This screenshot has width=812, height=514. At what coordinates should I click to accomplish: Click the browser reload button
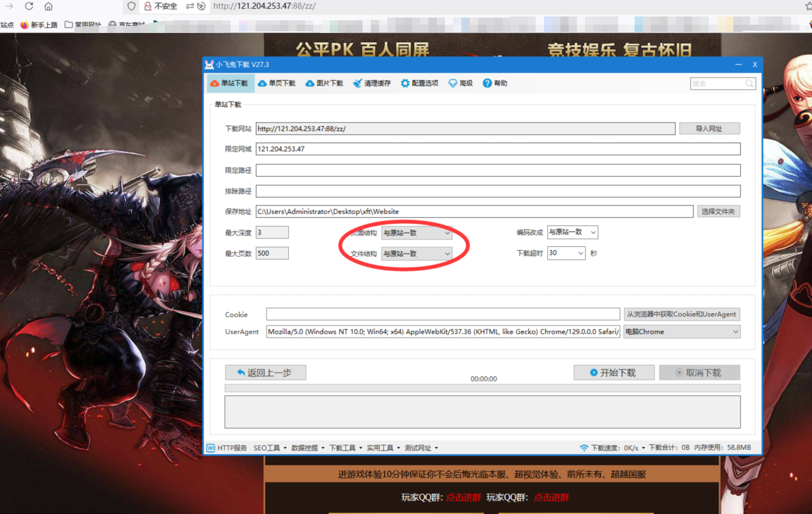click(x=29, y=6)
